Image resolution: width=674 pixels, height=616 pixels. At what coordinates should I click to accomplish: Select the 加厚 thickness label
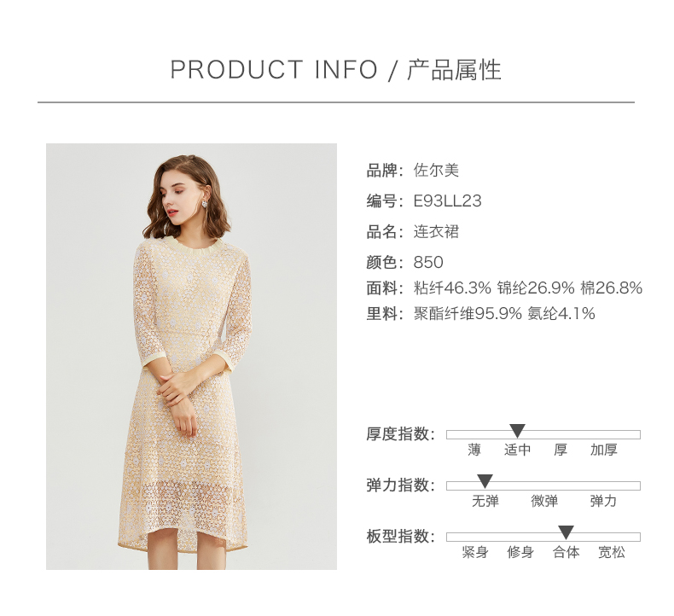[603, 450]
